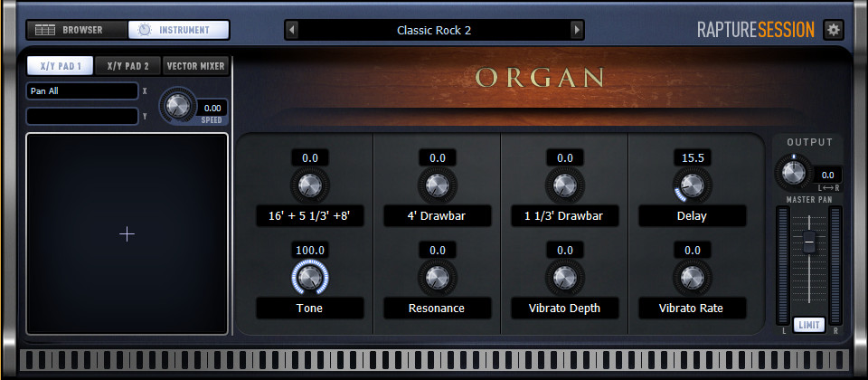
Task: Click the Master Pan output knob
Action: pos(793,173)
